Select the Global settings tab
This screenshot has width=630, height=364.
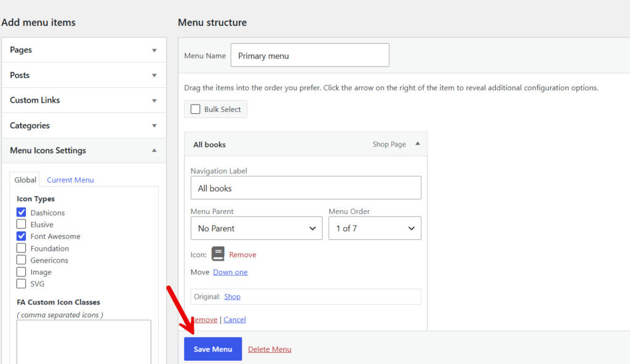25,180
